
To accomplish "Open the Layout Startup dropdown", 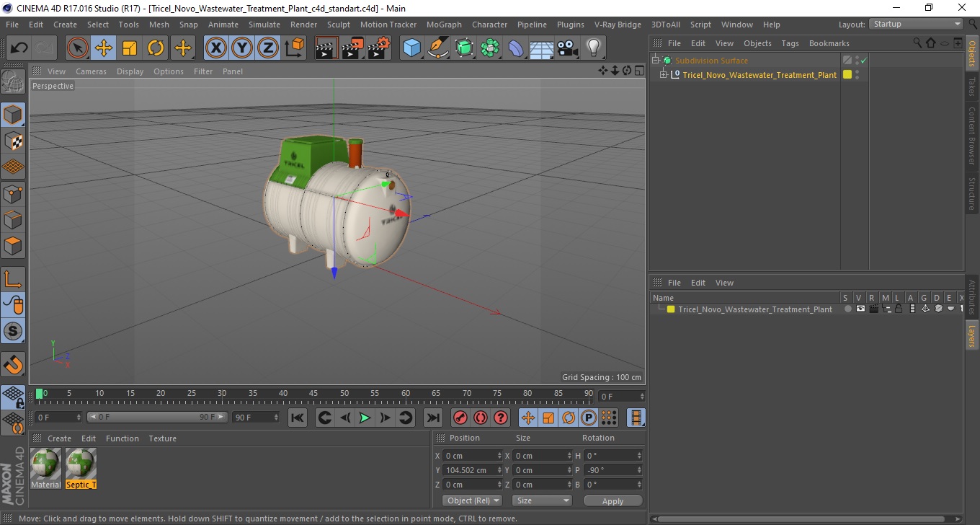I will click(917, 24).
